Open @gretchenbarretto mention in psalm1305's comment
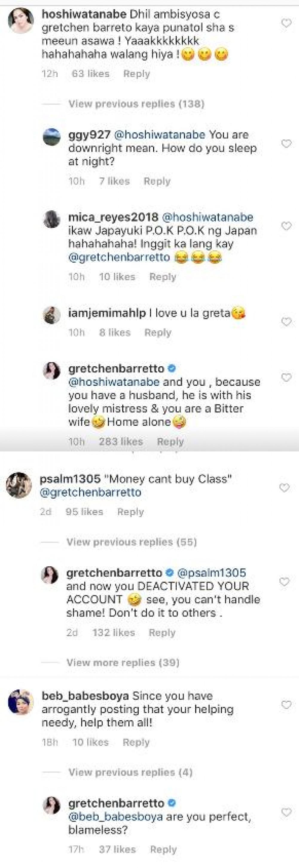The image size is (299, 868). coord(90,492)
